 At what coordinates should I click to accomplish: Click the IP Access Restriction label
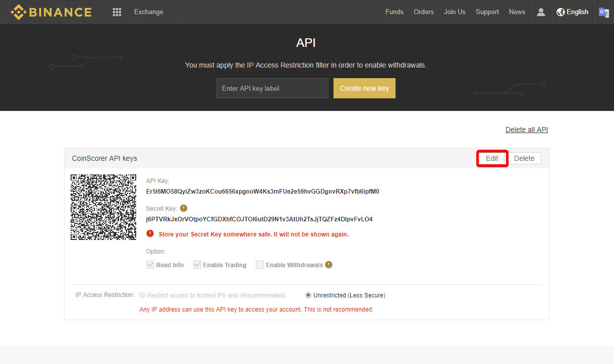click(105, 295)
